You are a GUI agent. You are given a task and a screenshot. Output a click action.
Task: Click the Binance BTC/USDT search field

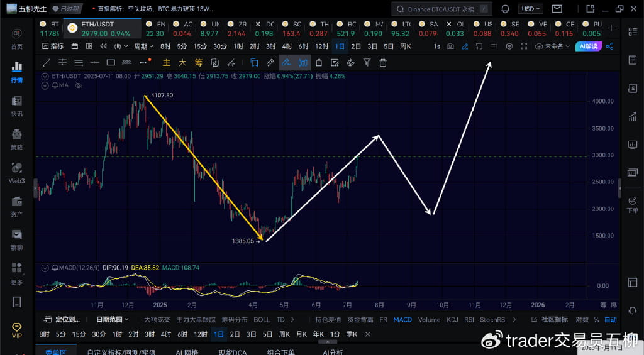[441, 9]
